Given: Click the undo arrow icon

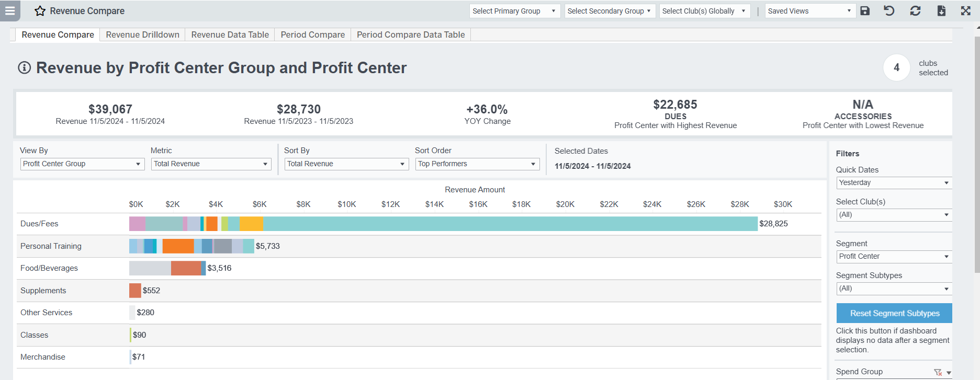Looking at the screenshot, I should (889, 11).
